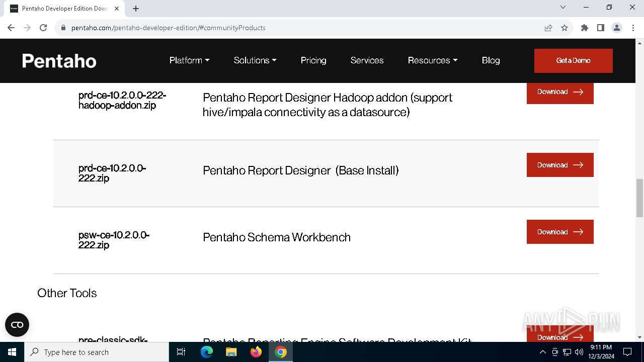Open the notification center icon
The width and height of the screenshot is (644, 362).
coord(627,352)
